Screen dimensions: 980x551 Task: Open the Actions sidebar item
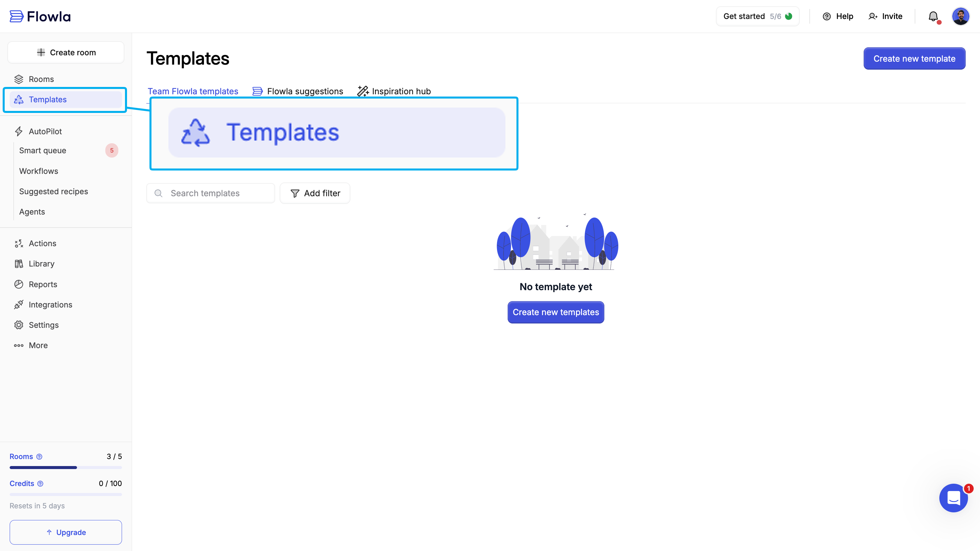click(x=42, y=244)
